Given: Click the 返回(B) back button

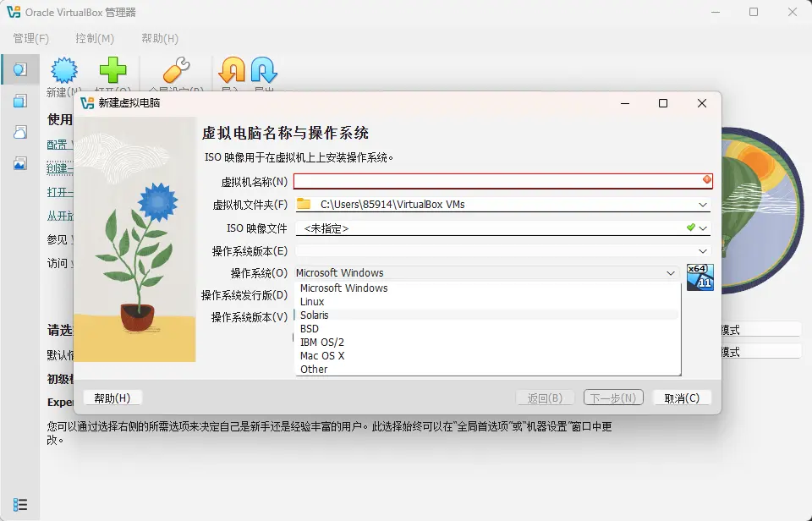Looking at the screenshot, I should (x=545, y=398).
